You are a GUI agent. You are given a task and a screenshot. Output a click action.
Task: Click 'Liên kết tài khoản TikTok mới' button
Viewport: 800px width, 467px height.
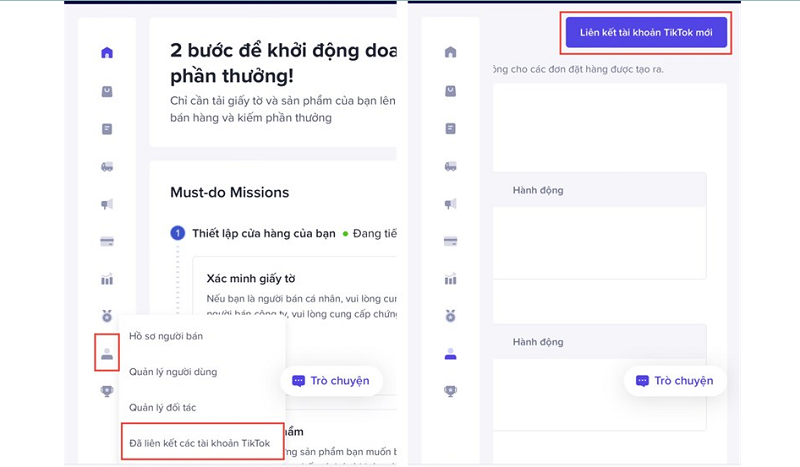click(x=646, y=32)
